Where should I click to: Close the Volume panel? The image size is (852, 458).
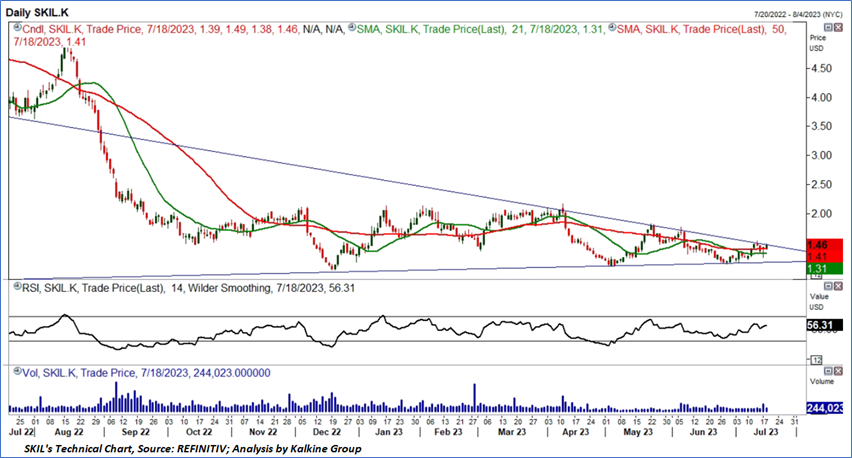838,371
